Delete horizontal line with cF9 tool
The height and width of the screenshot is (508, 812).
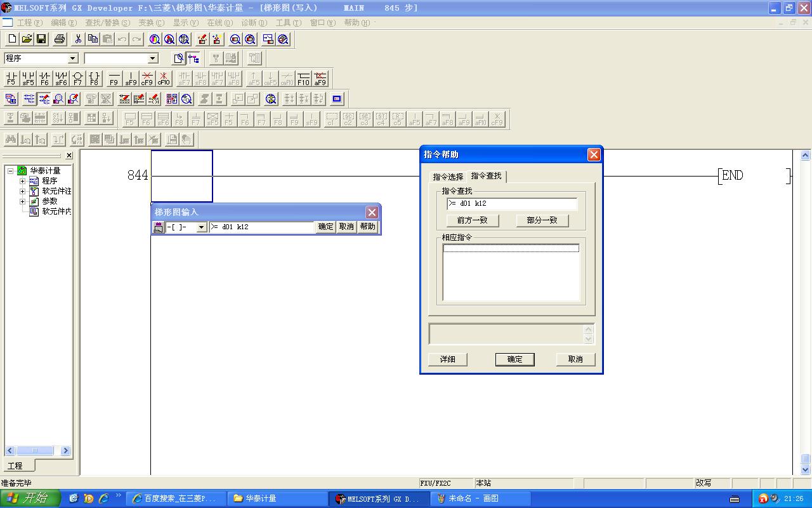point(147,79)
